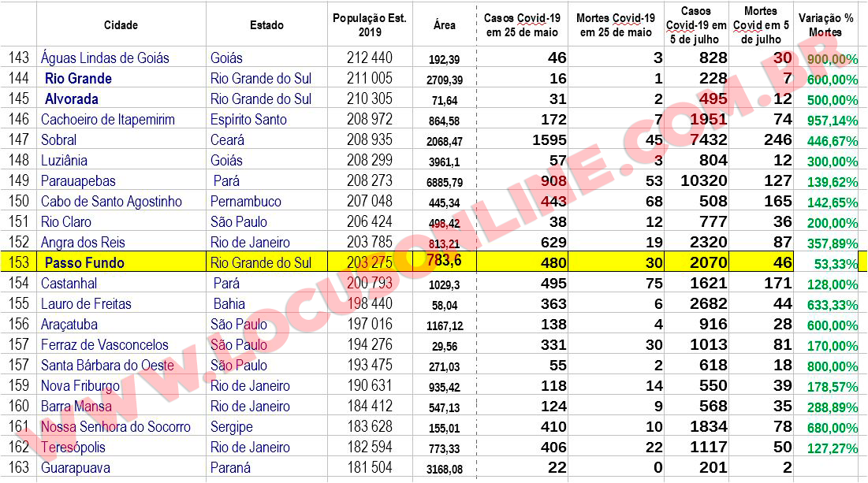The width and height of the screenshot is (868, 483).
Task: Click the Alvorada city name cell
Action: (121, 98)
